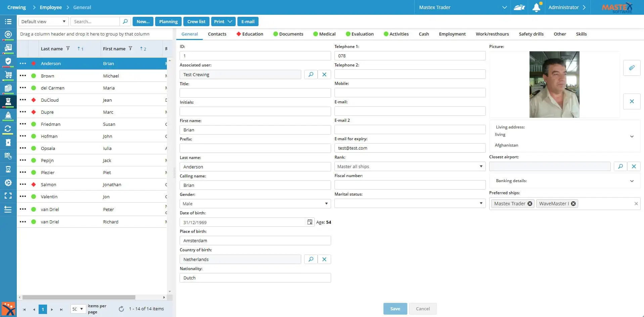Look up Country of birth with magnifier

click(311, 259)
